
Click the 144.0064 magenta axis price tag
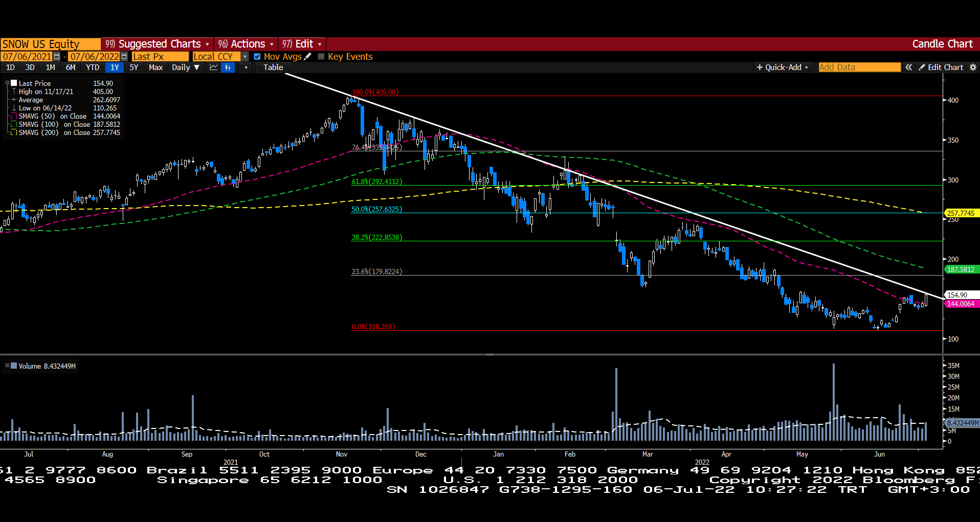click(962, 304)
